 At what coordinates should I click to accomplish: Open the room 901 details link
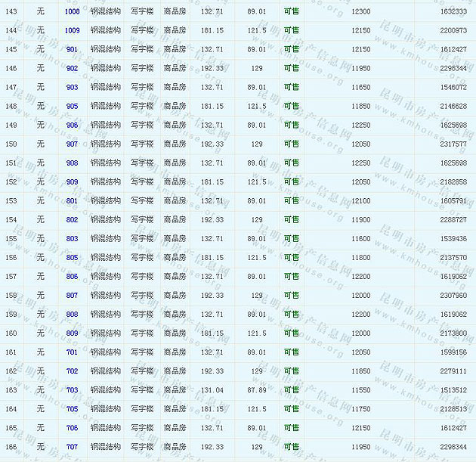(72, 49)
